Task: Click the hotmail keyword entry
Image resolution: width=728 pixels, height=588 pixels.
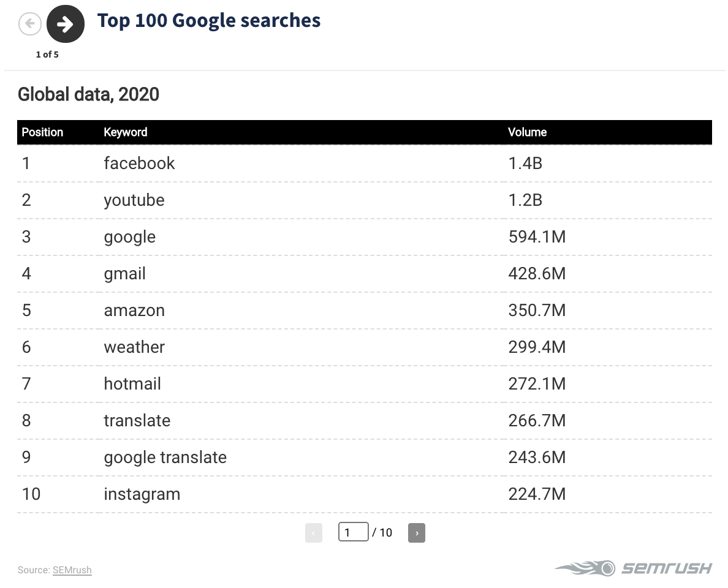Action: tap(132, 384)
